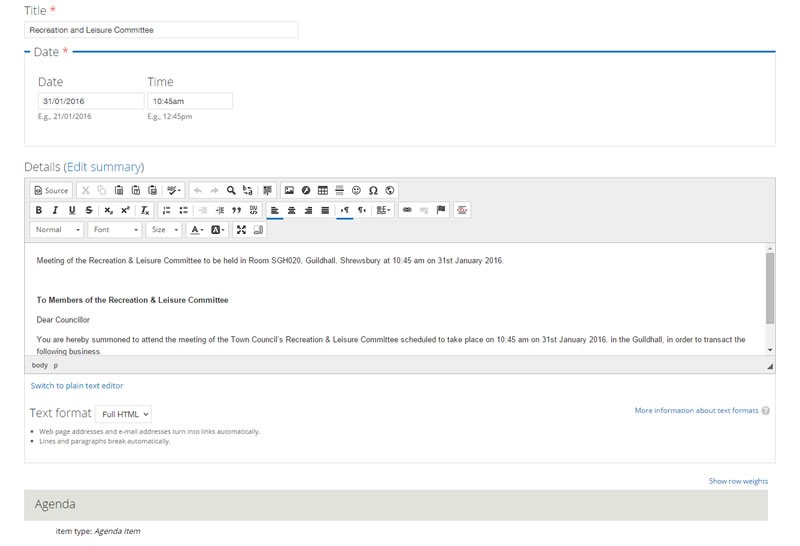The image size is (800, 546).
Task: Insert an image using the Image icon
Action: [x=289, y=190]
